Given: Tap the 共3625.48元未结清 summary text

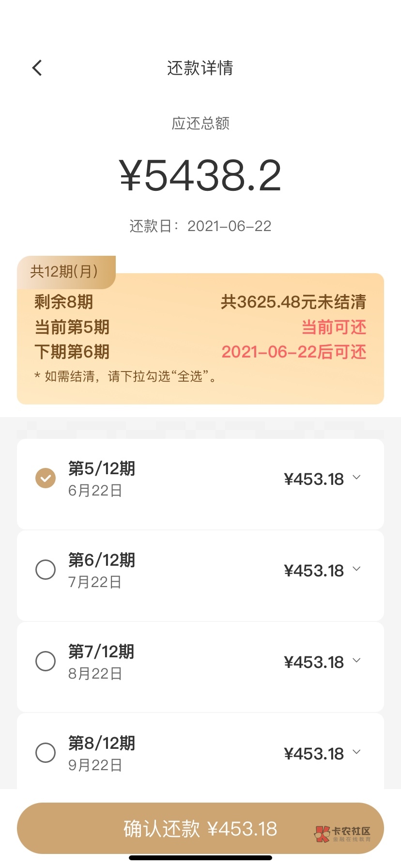Looking at the screenshot, I should [x=293, y=302].
